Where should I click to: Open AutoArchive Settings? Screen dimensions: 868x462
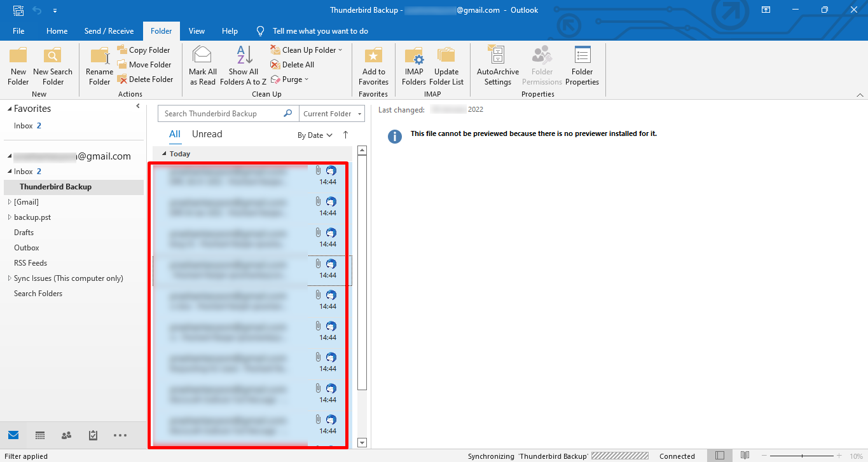tap(498, 66)
